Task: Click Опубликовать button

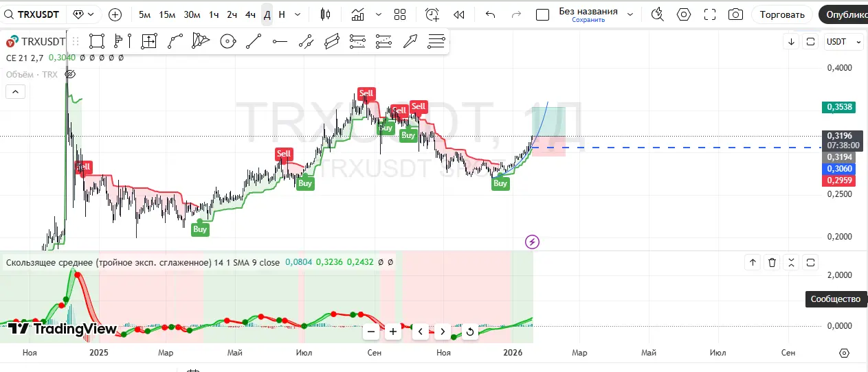Action: [x=843, y=14]
